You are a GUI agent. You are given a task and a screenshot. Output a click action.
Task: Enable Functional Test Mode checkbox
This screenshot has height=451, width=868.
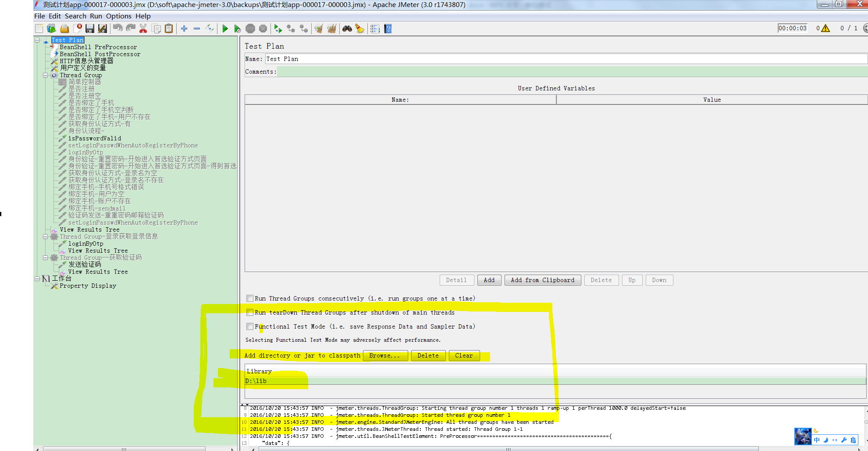tap(250, 326)
